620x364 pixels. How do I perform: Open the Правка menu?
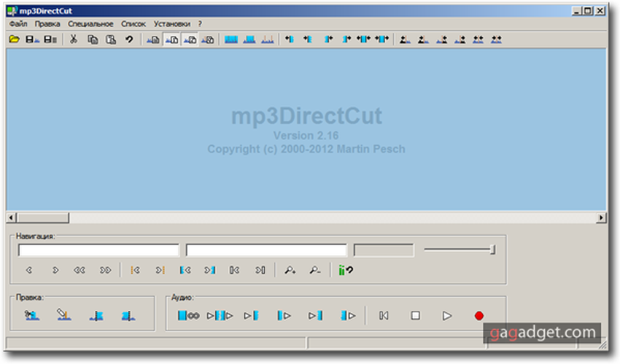47,23
